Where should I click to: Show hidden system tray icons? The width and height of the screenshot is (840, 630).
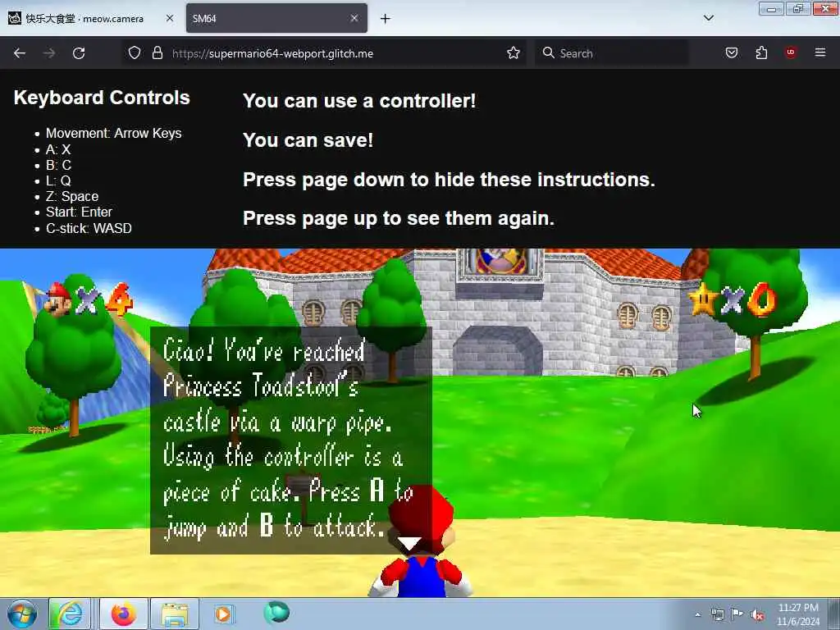pyautogui.click(x=697, y=614)
